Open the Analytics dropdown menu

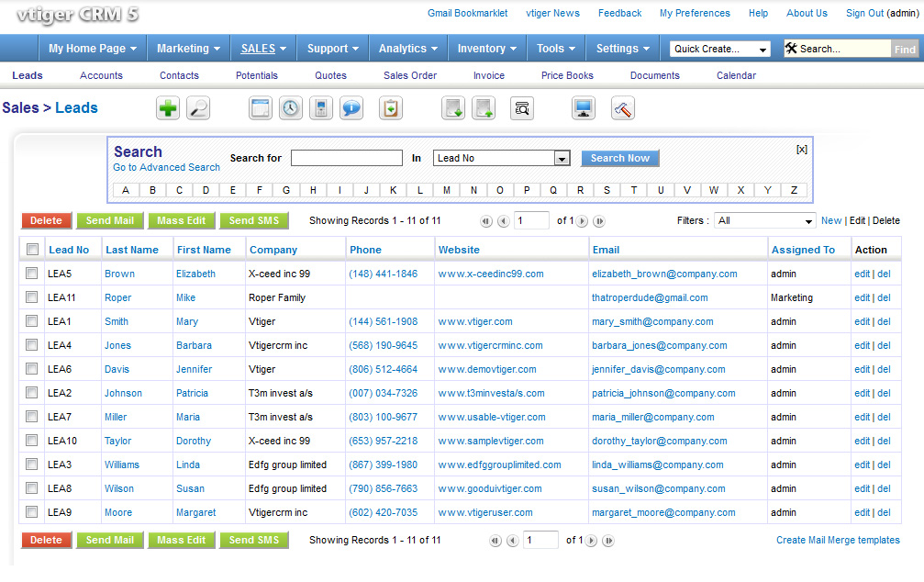[x=407, y=49]
